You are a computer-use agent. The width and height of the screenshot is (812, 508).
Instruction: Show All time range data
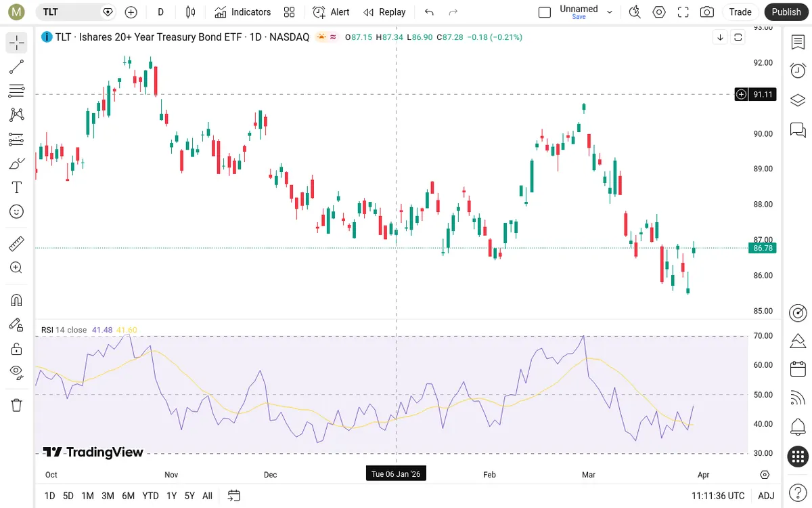click(207, 496)
